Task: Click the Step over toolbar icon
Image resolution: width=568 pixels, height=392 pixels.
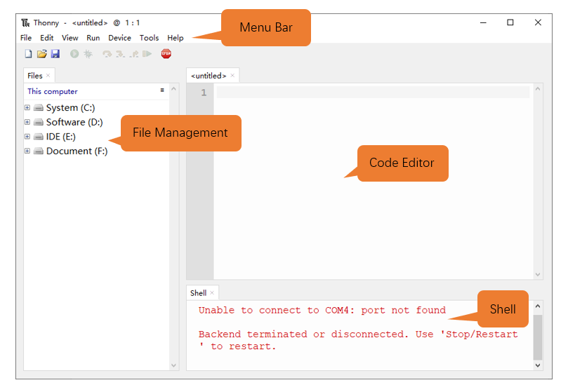Action: coord(107,54)
